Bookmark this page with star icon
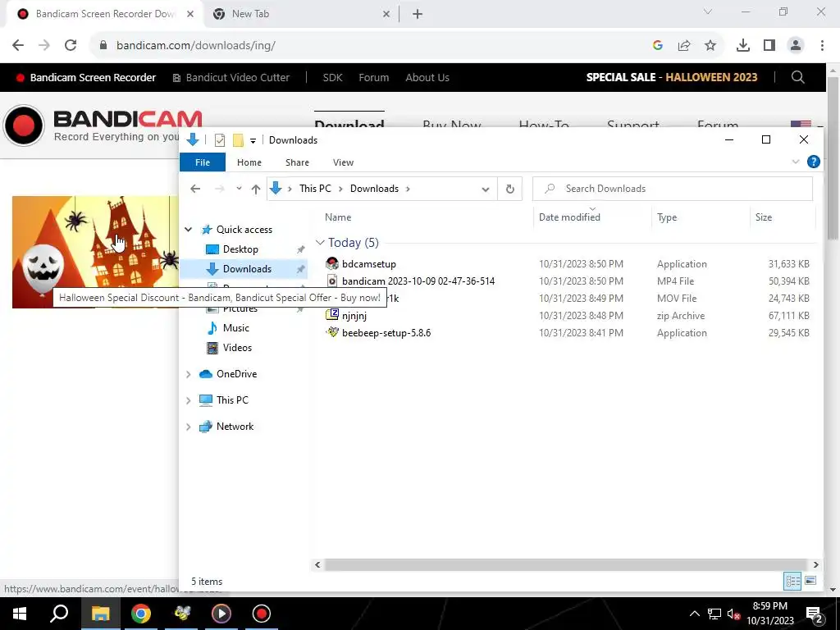 click(710, 46)
